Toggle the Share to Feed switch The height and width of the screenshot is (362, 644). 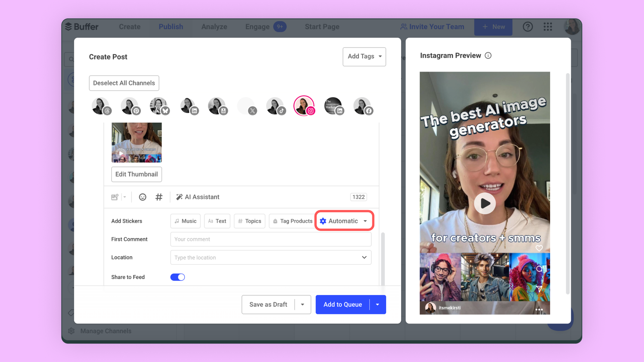click(177, 277)
